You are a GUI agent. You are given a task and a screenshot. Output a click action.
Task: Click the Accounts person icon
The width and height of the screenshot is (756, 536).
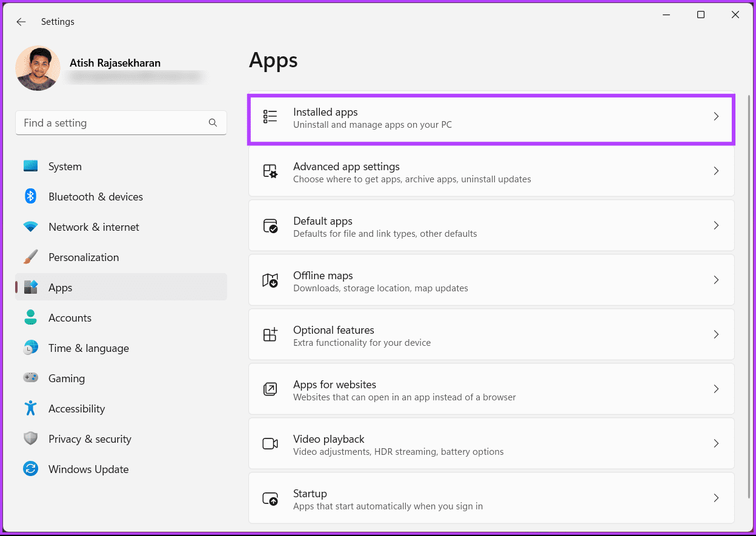pos(31,317)
